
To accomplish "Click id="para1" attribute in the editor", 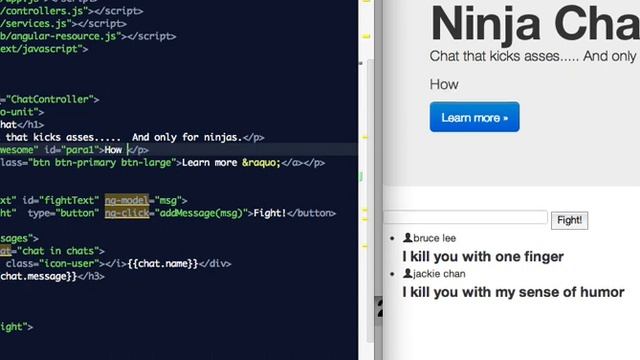I will pyautogui.click(x=72, y=150).
